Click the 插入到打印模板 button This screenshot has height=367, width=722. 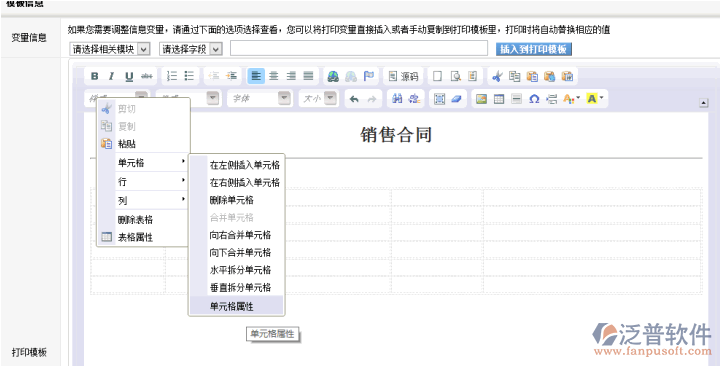click(534, 49)
